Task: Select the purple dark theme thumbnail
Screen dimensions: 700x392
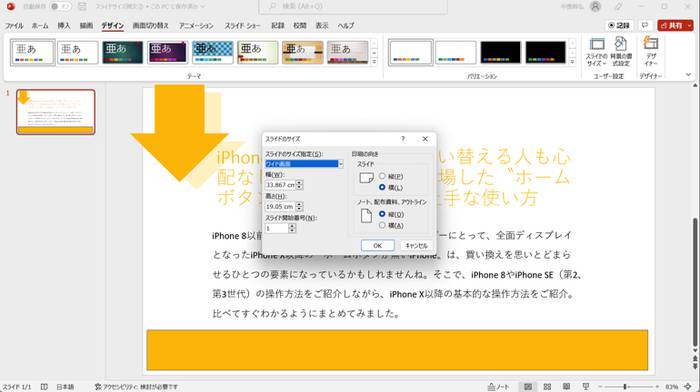Action: pyautogui.click(x=167, y=52)
